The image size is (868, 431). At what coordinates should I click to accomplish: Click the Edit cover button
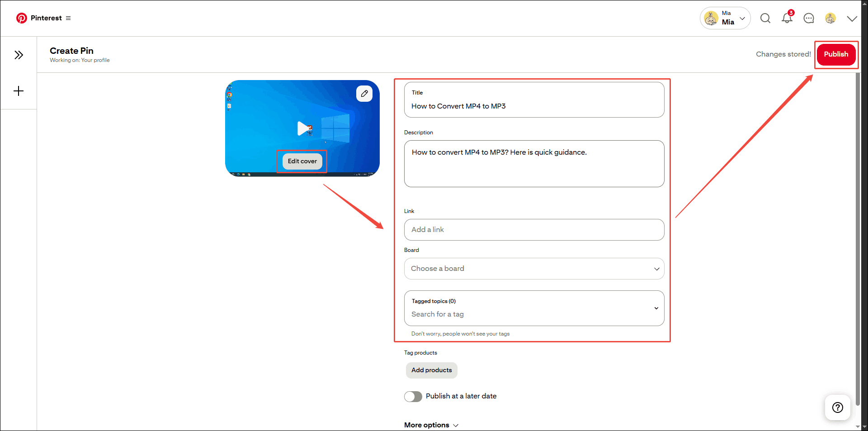pyautogui.click(x=302, y=161)
